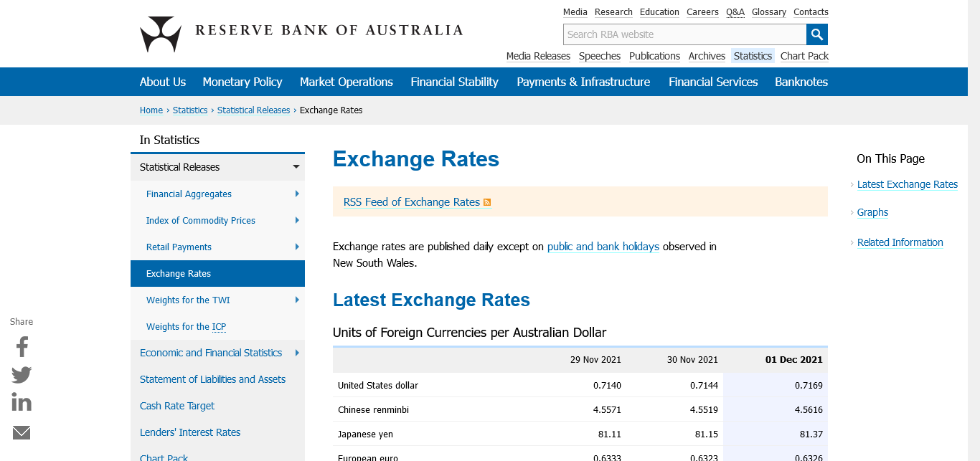Go to Statistics breadcrumb link
Viewport: 980px width, 461px height.
pos(189,110)
